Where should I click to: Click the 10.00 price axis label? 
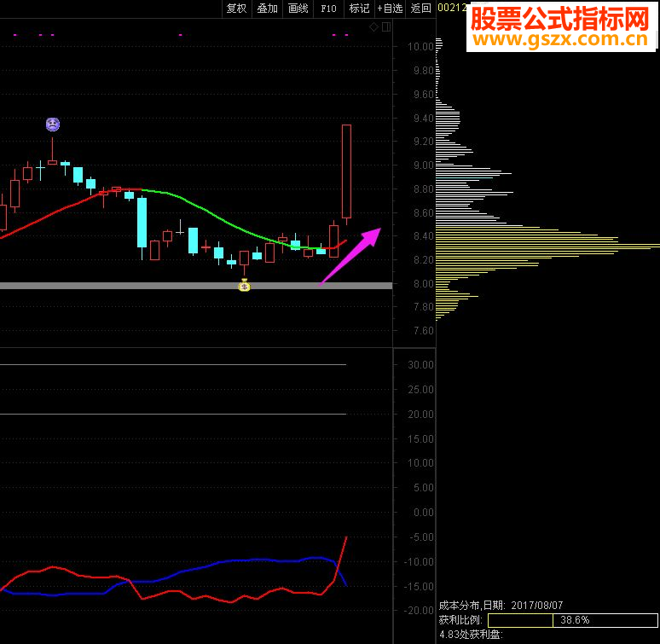tap(420, 47)
